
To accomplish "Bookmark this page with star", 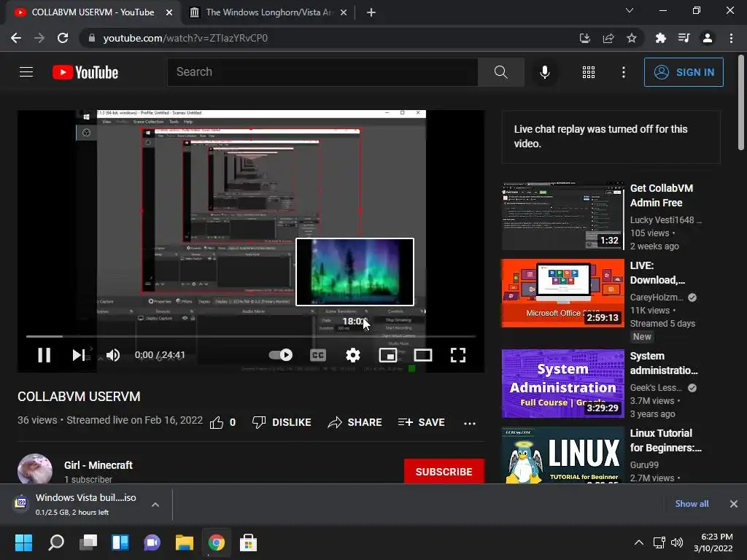I will (x=632, y=38).
